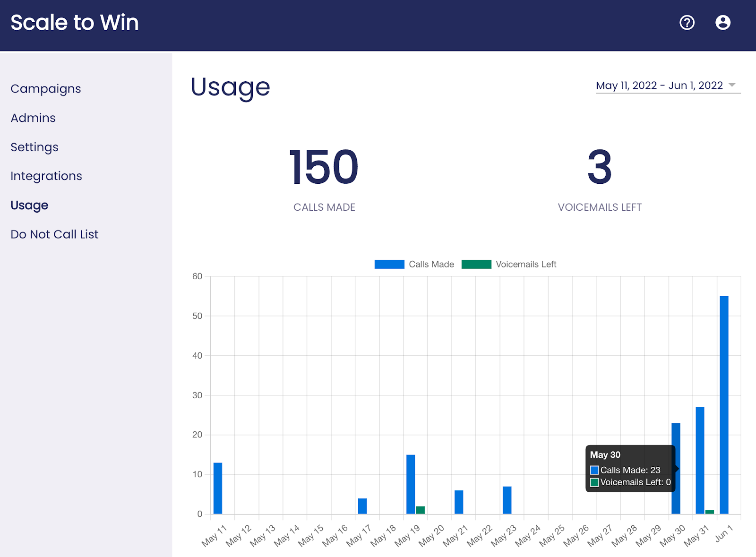756x557 pixels.
Task: Click the May 31 blue calls bar
Action: pyautogui.click(x=700, y=461)
